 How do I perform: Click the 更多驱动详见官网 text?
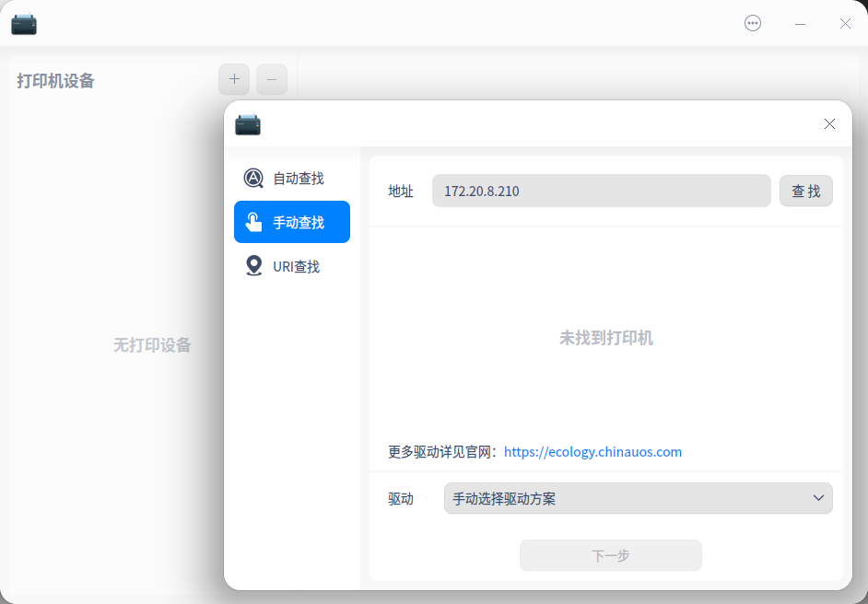tap(441, 452)
